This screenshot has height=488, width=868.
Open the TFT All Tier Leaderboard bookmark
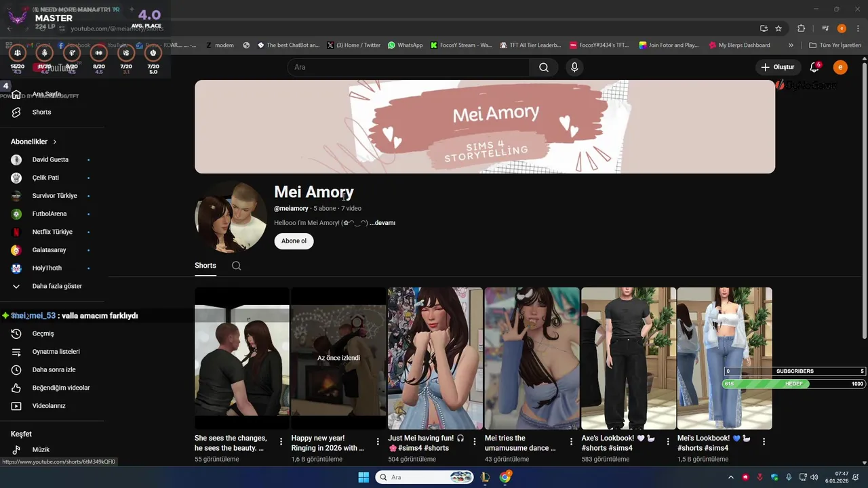click(x=530, y=45)
